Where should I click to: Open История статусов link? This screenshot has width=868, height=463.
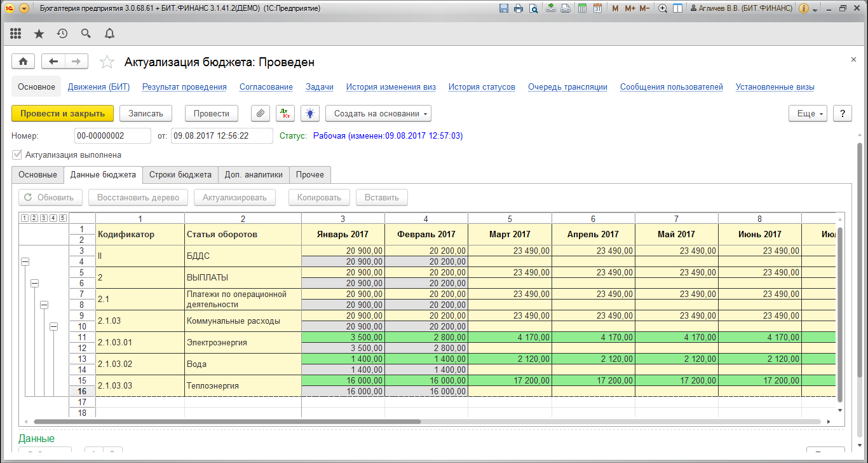[482, 87]
